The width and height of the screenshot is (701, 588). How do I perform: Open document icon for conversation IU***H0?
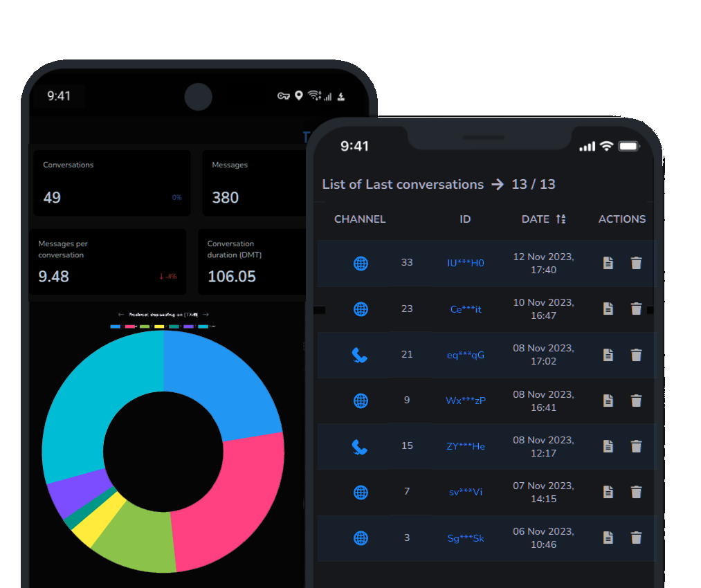click(x=608, y=263)
